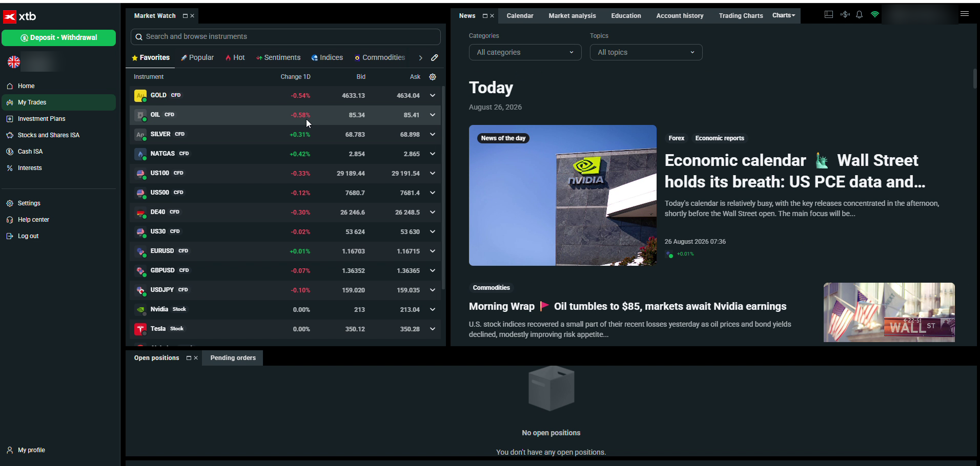
Task: Click the DE40 flag icon
Action: [140, 213]
